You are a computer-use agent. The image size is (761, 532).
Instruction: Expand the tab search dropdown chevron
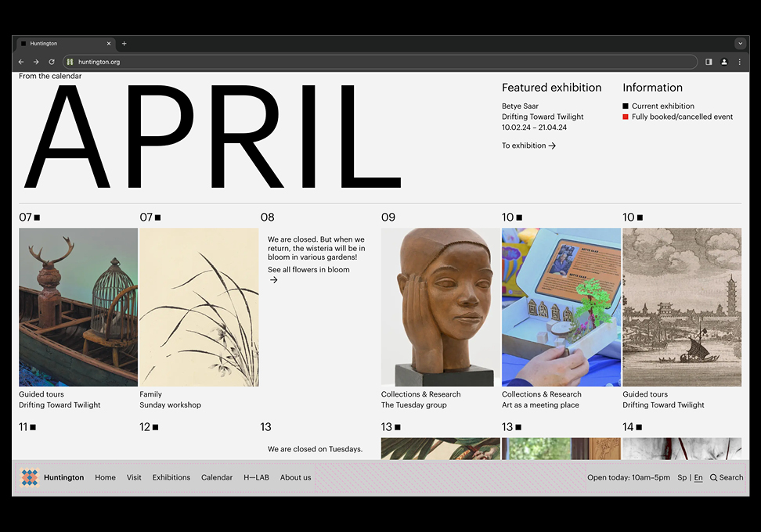pyautogui.click(x=740, y=44)
